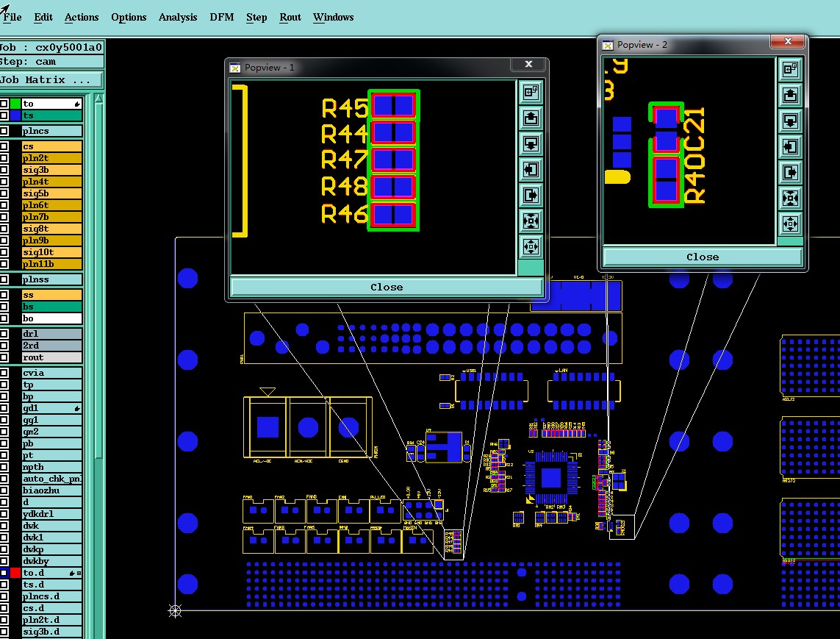
Task: Select the dwkby layer name
Action: tap(52, 561)
